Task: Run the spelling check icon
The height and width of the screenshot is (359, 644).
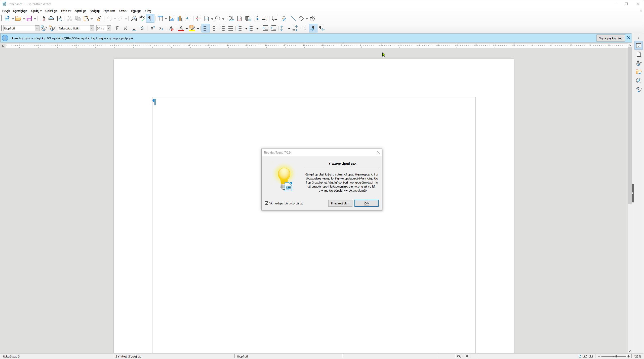Action: (142, 18)
